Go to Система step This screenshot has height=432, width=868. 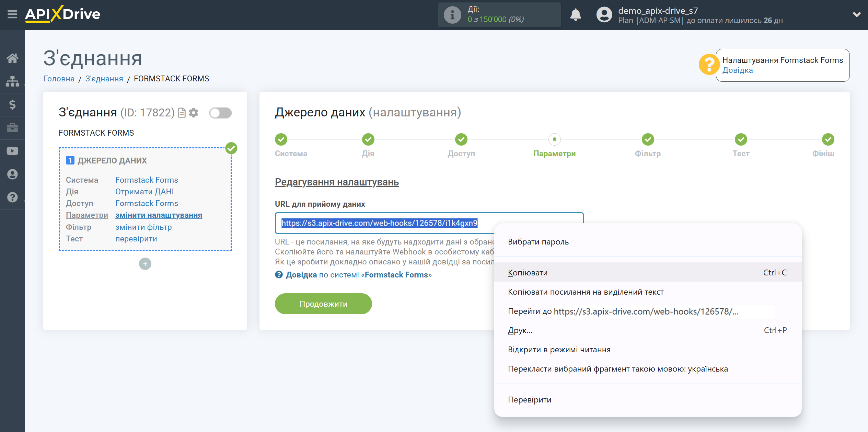(281, 139)
